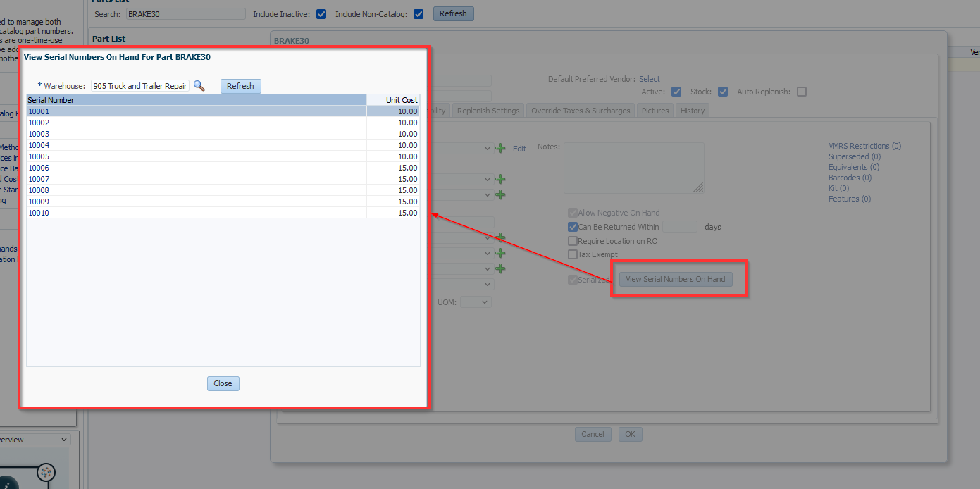Select serial number 10001 row
980x489 pixels.
point(223,111)
